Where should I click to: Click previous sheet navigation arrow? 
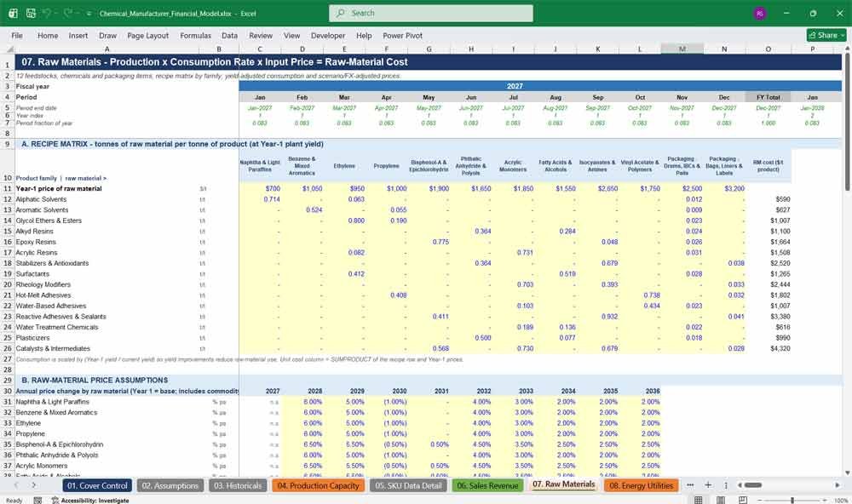click(x=17, y=485)
